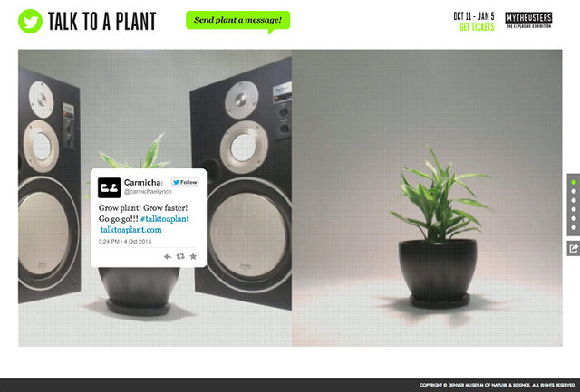The height and width of the screenshot is (392, 580).
Task: Open the GET TICKETS link
Action: [477, 27]
